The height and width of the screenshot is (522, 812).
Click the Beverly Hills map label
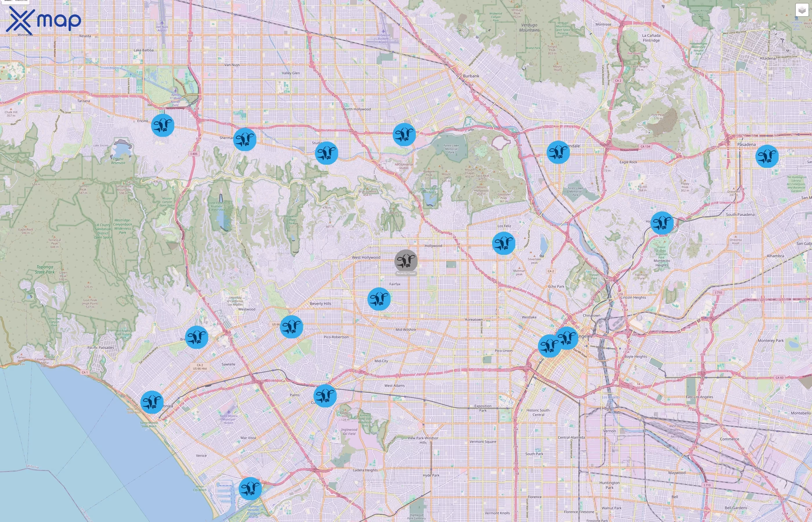click(321, 304)
